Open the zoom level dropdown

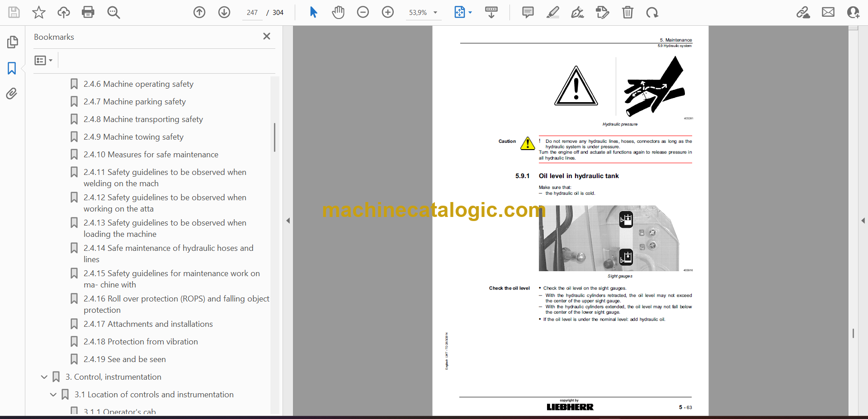(435, 13)
